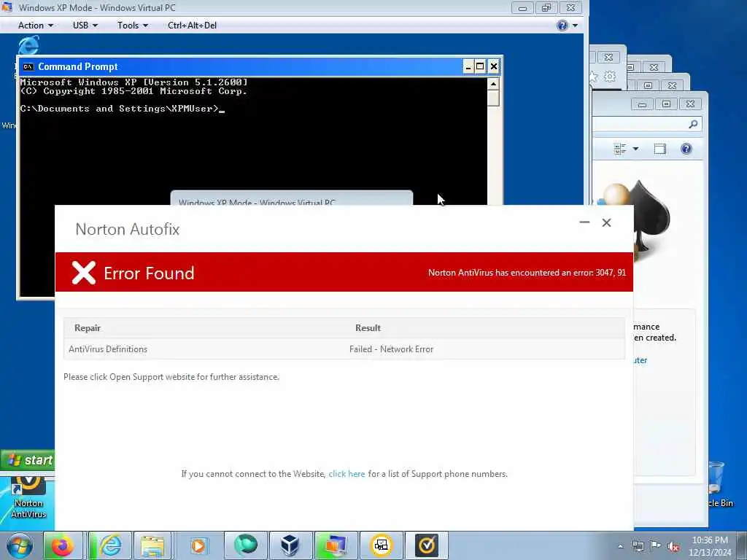The width and height of the screenshot is (747, 560).
Task: Click the search box in background Explorer window
Action: pos(646,124)
